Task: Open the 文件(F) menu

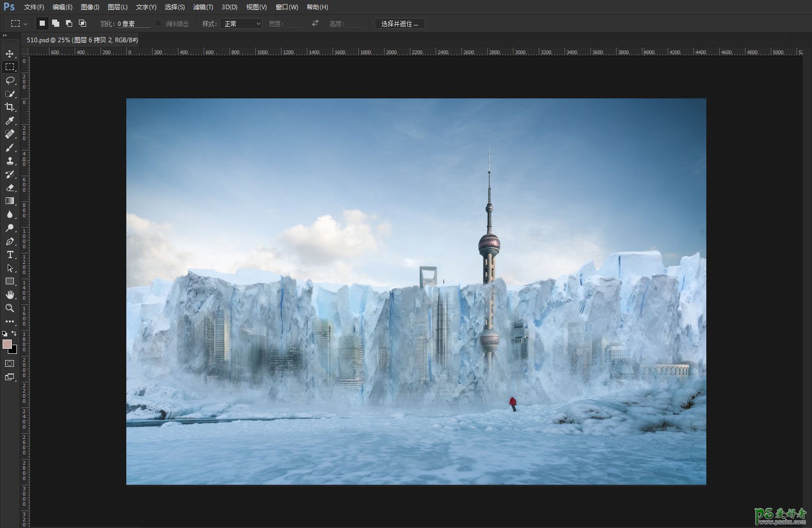Action: [34, 7]
